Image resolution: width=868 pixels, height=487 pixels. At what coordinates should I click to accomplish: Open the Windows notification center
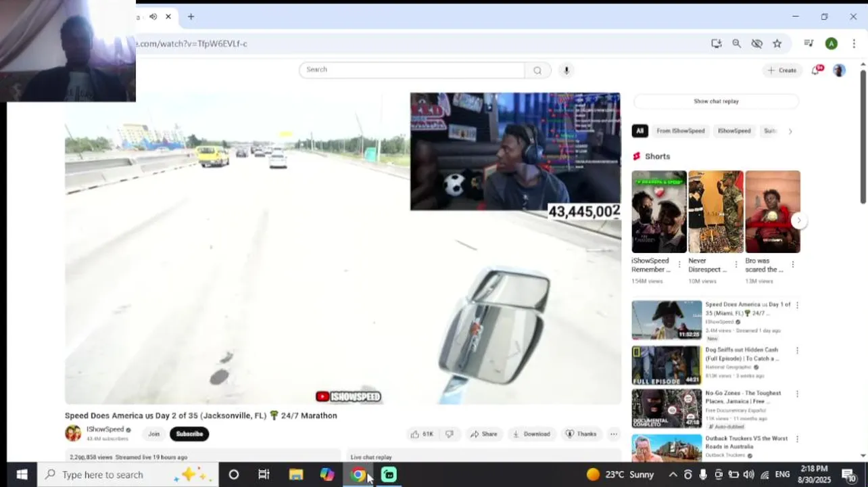pos(849,475)
